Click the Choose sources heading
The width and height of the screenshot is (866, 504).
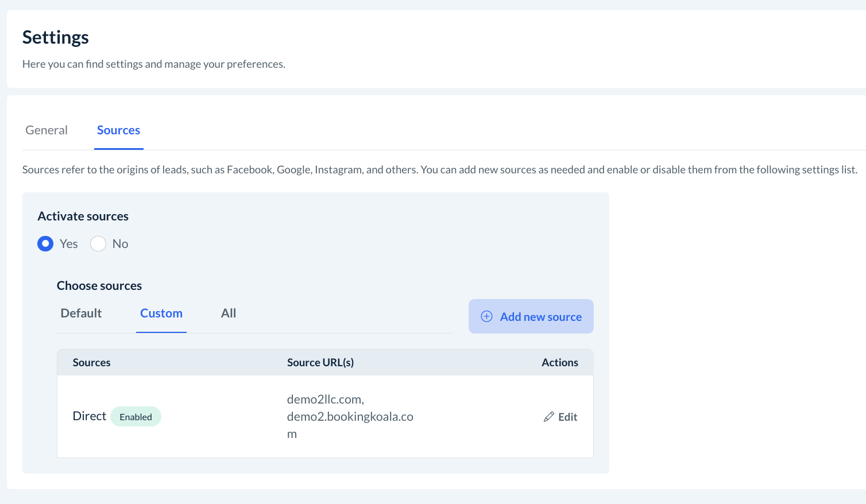tap(99, 286)
